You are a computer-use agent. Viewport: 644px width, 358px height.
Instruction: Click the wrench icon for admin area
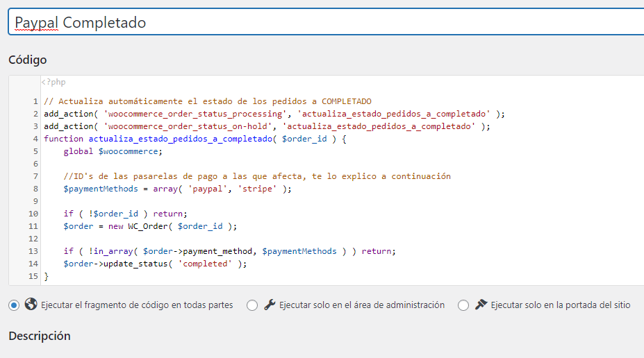coord(270,305)
